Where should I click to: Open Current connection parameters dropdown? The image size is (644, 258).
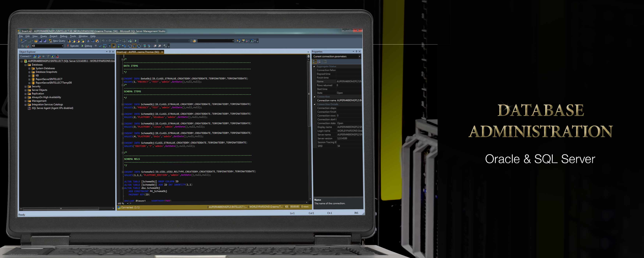pyautogui.click(x=336, y=56)
